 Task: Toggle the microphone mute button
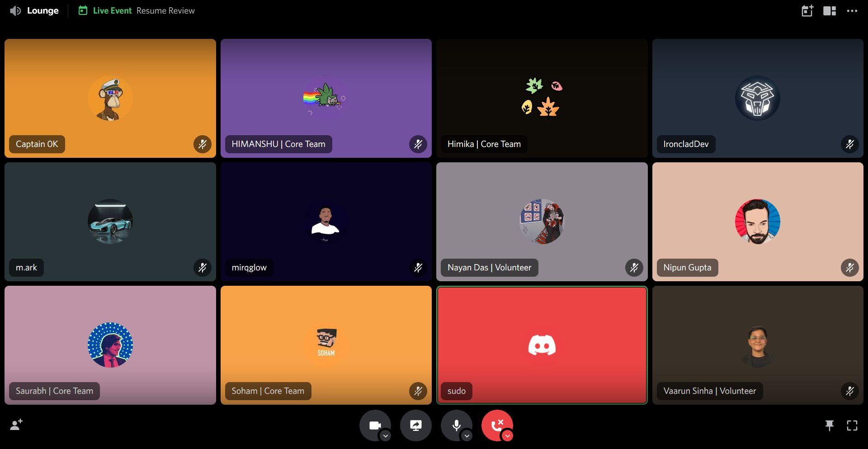[x=456, y=425]
